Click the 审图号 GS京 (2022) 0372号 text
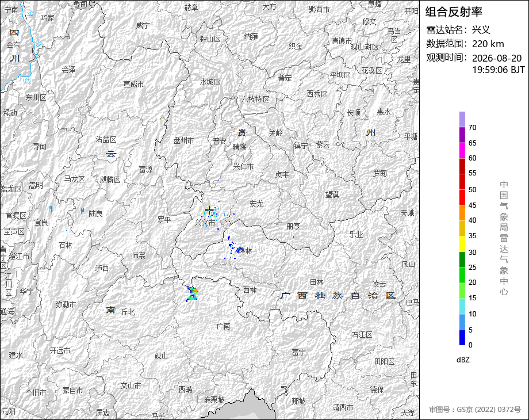The height and width of the screenshot is (420, 529). tap(475, 409)
